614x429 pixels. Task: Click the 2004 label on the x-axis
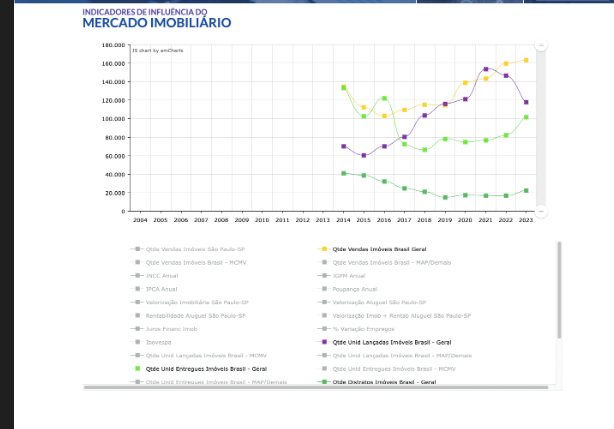[140, 220]
